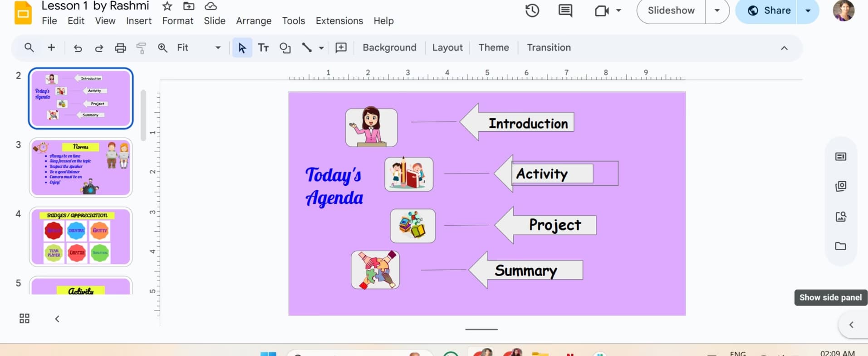Open the Insert menu
Image resolution: width=868 pixels, height=356 pixels.
[x=139, y=21]
